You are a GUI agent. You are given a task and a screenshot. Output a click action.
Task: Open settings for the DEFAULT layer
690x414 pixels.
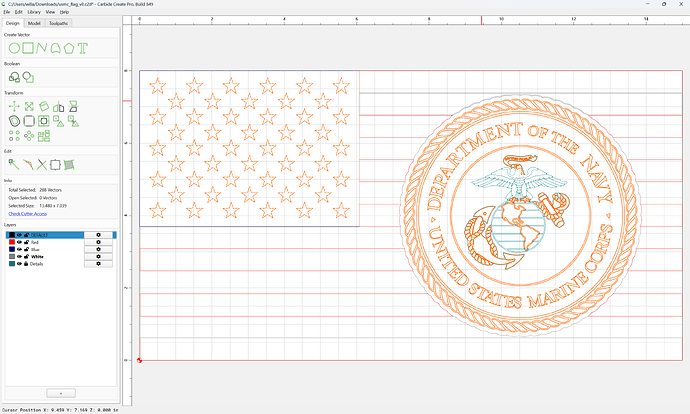98,235
